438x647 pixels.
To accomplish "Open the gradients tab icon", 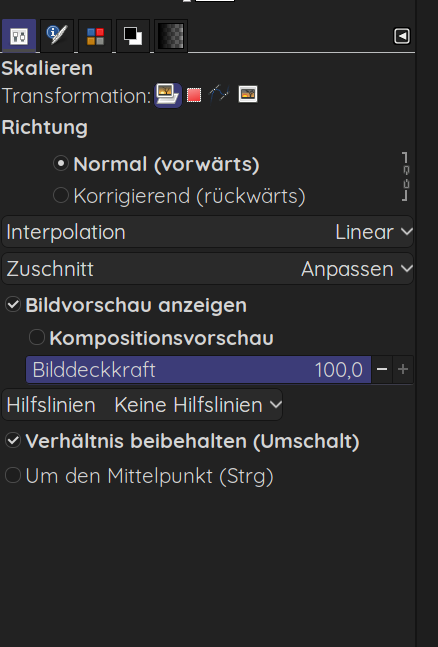I will [171, 35].
